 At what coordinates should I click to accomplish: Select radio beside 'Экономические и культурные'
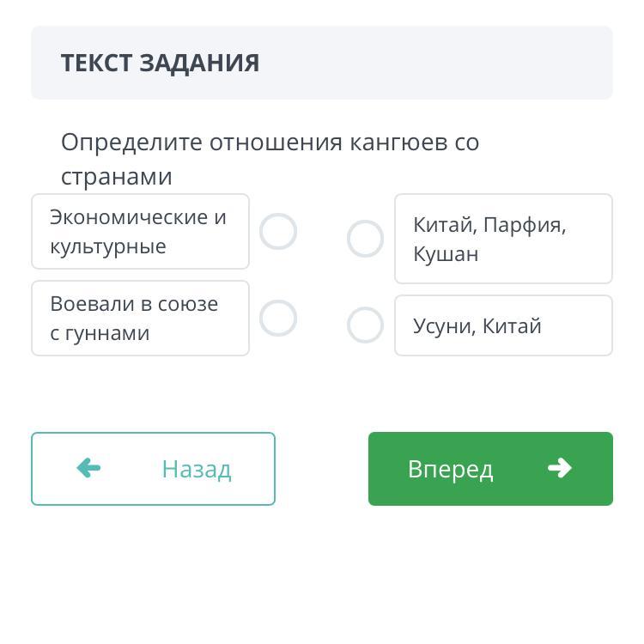278,232
